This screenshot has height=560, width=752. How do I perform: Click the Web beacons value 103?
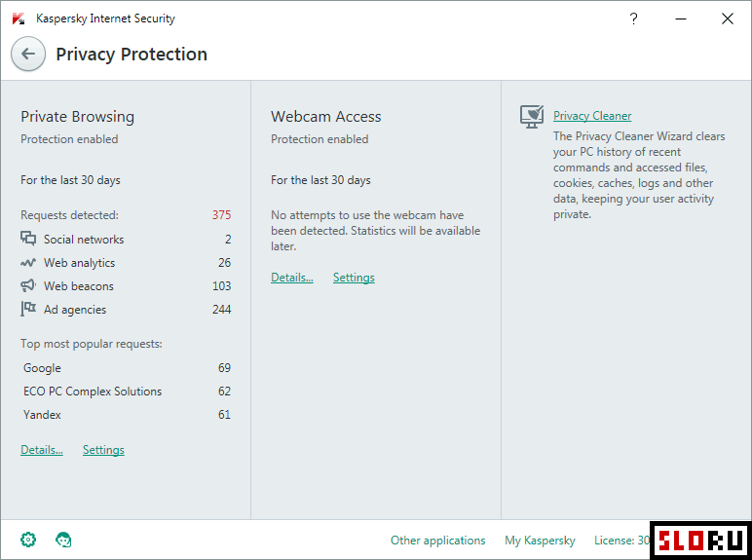click(221, 286)
